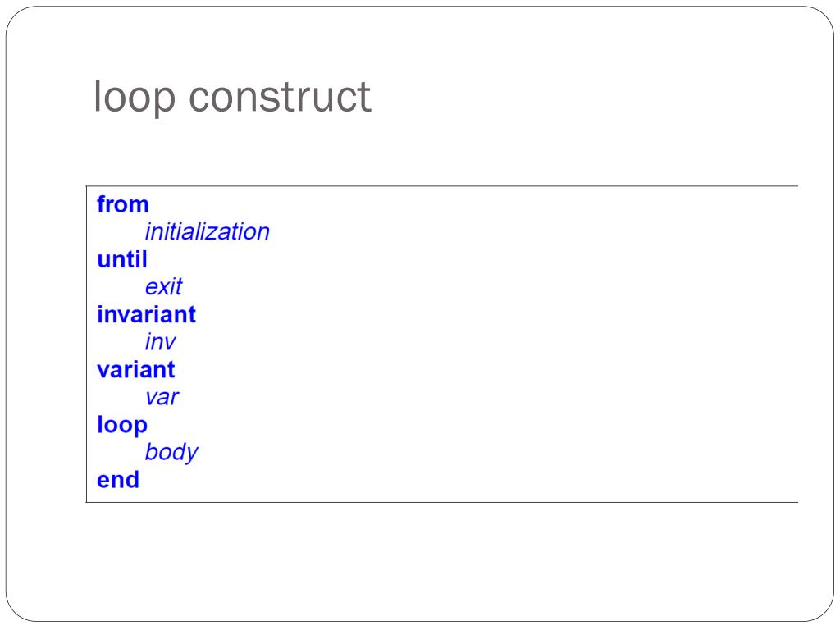Select the 'from' keyword
840x630 pixels.
point(123,204)
